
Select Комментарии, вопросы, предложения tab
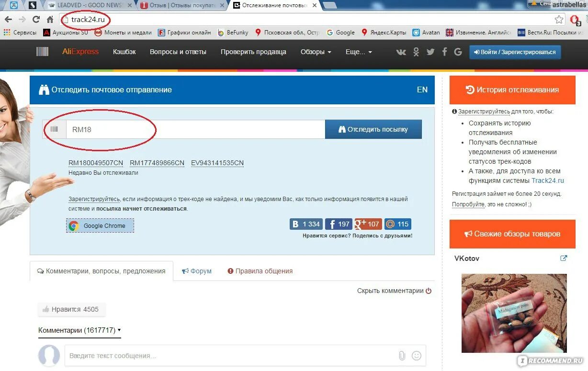(102, 271)
